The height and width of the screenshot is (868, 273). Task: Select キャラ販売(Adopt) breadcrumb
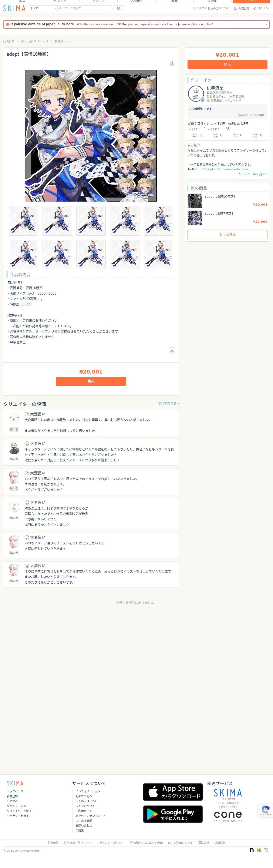(34, 42)
